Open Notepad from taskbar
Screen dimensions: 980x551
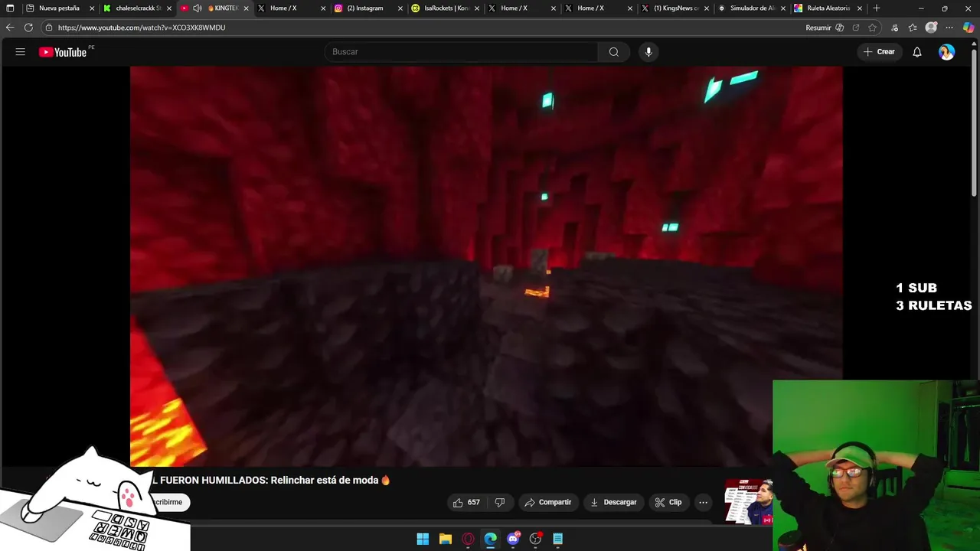tap(558, 539)
